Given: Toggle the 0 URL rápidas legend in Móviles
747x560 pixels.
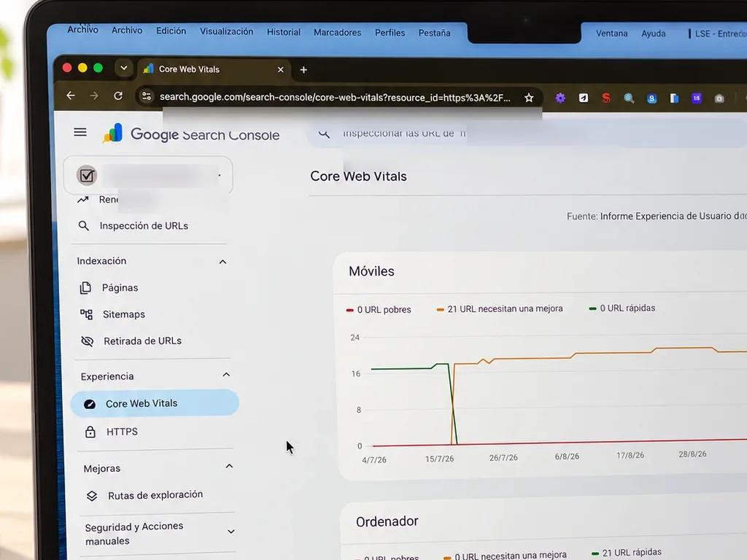Looking at the screenshot, I should point(622,308).
